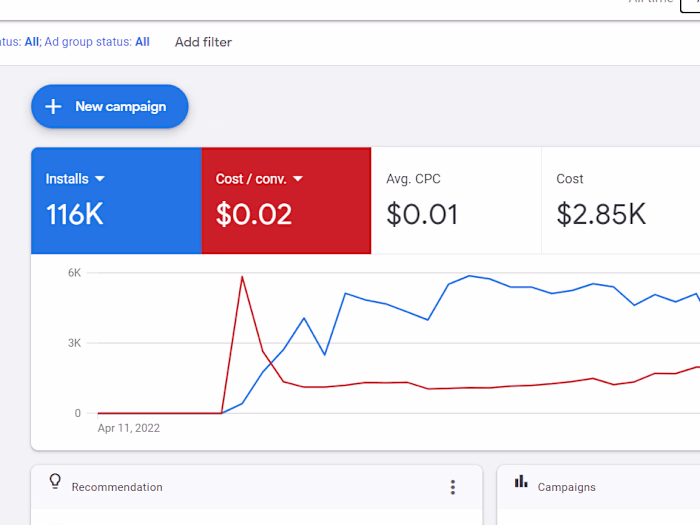Image resolution: width=700 pixels, height=525 pixels.
Task: Select the Avg. CPC metric card
Action: coord(455,199)
